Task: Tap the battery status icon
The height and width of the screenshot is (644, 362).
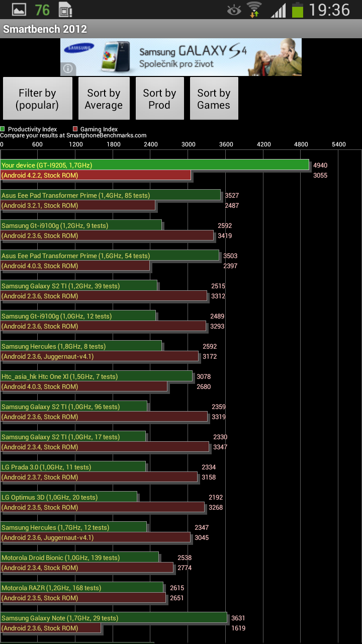Action: coord(298,10)
